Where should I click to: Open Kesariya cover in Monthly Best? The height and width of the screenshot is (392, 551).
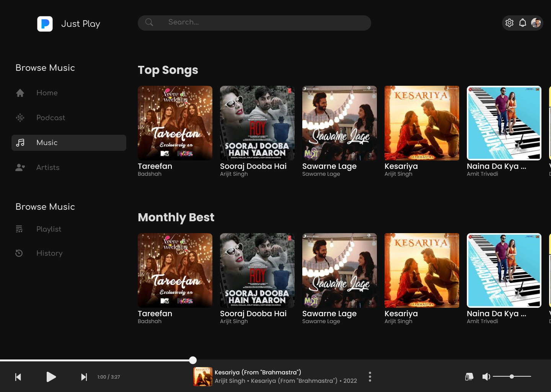tap(422, 270)
